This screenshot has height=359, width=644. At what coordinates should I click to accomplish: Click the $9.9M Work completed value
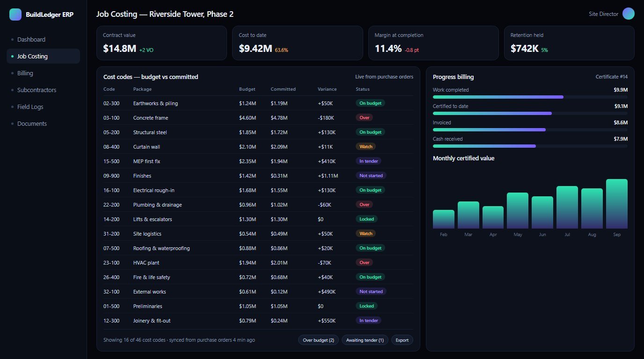(621, 90)
